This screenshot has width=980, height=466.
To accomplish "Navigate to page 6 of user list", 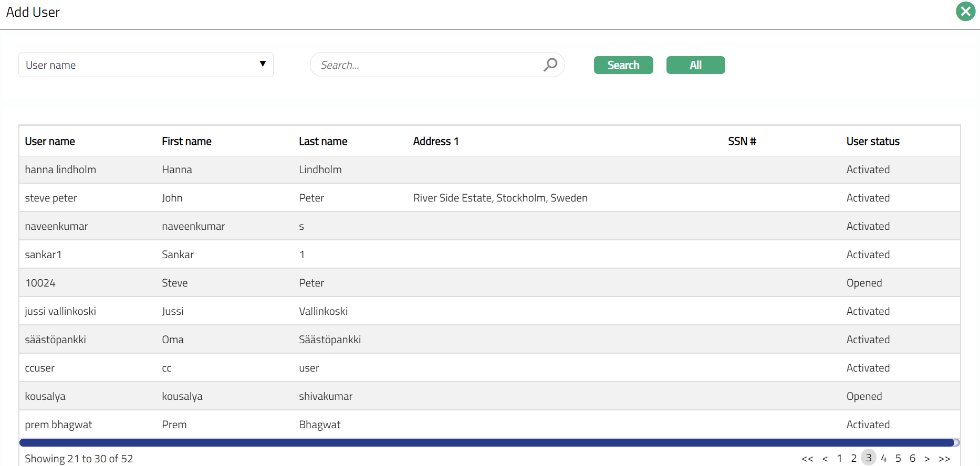I will pyautogui.click(x=913, y=458).
